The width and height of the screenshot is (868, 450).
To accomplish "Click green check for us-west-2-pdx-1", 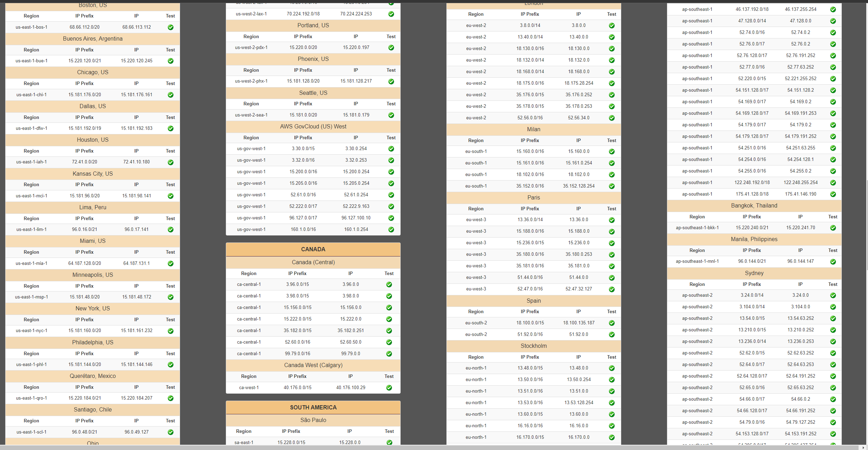I will tap(391, 48).
